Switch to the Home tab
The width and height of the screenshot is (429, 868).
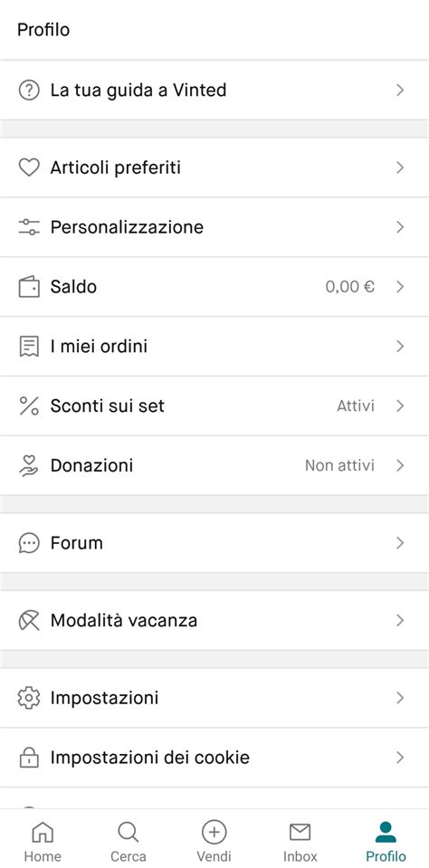43,842
